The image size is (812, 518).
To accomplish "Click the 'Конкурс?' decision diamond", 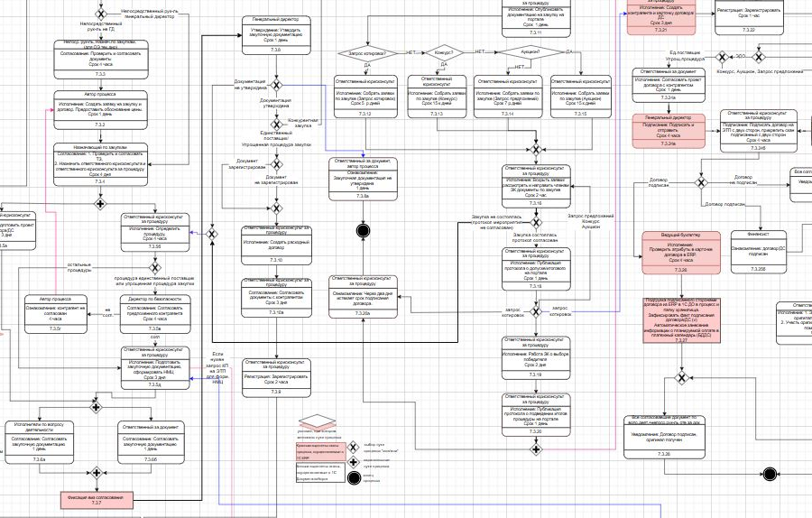I will (444, 53).
